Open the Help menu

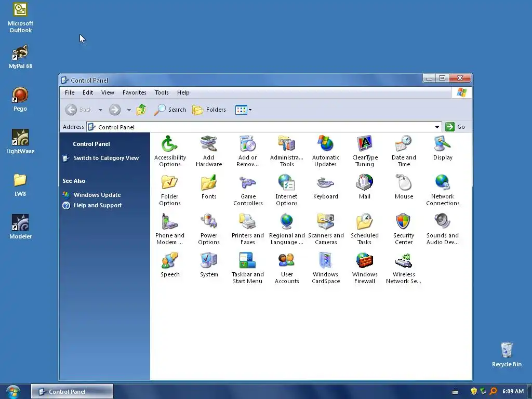[x=183, y=92]
